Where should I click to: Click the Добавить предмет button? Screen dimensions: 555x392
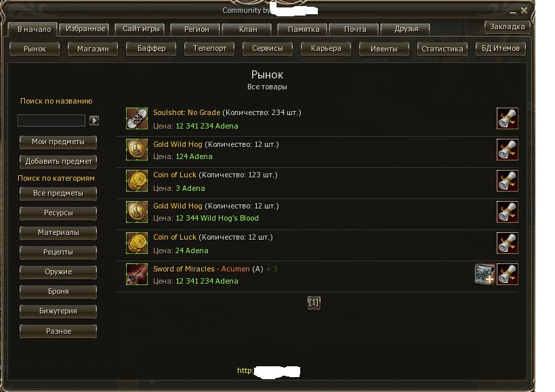(58, 162)
